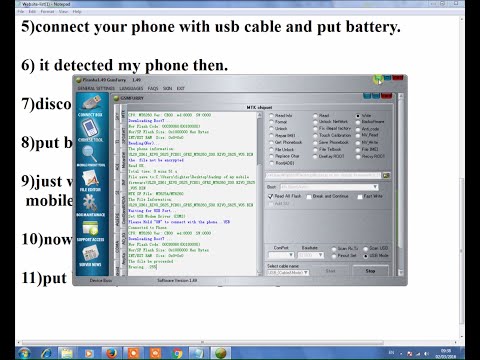
Task: Choose the Pinout Set radio option
Action: pos(334,256)
